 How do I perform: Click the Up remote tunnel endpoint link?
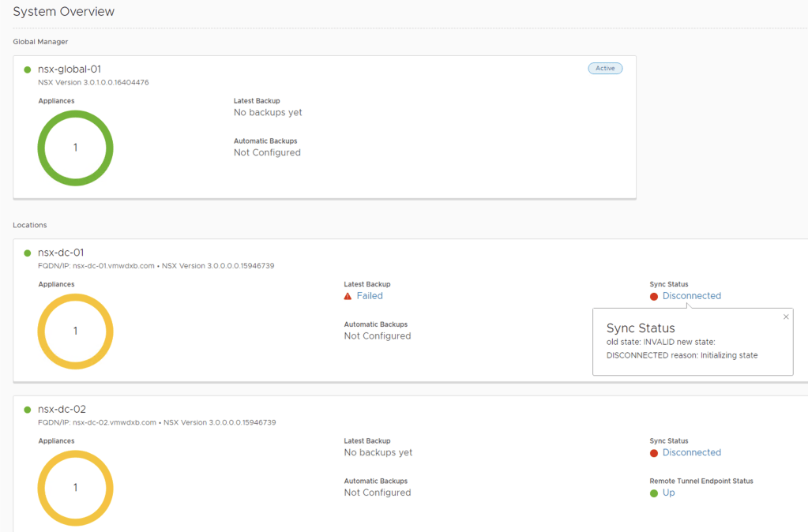[x=668, y=493]
